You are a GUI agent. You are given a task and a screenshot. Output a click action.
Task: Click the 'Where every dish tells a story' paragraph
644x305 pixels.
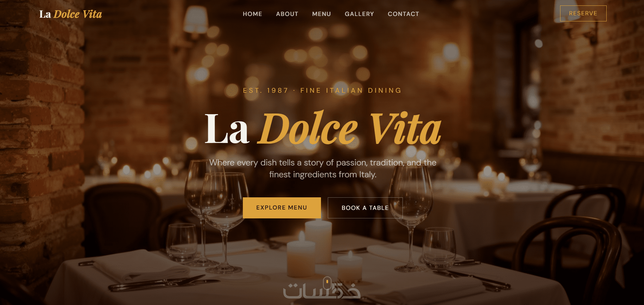[323, 168]
